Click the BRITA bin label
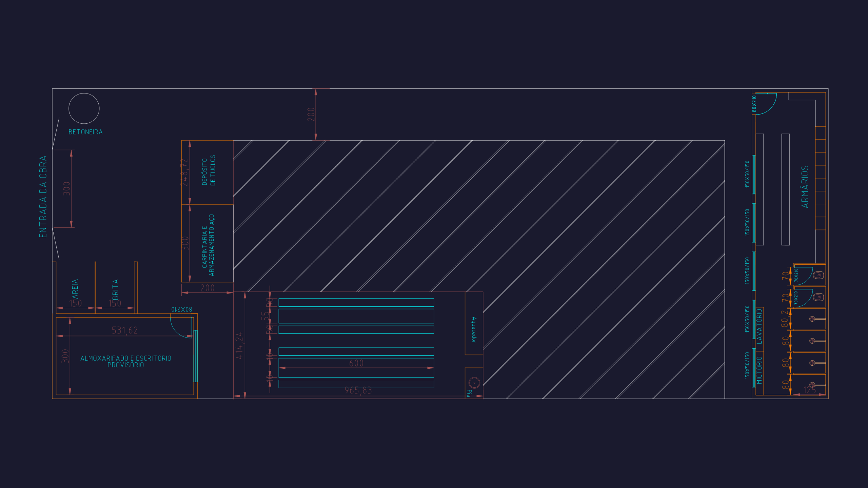Screen dimensions: 868x488 coord(115,289)
